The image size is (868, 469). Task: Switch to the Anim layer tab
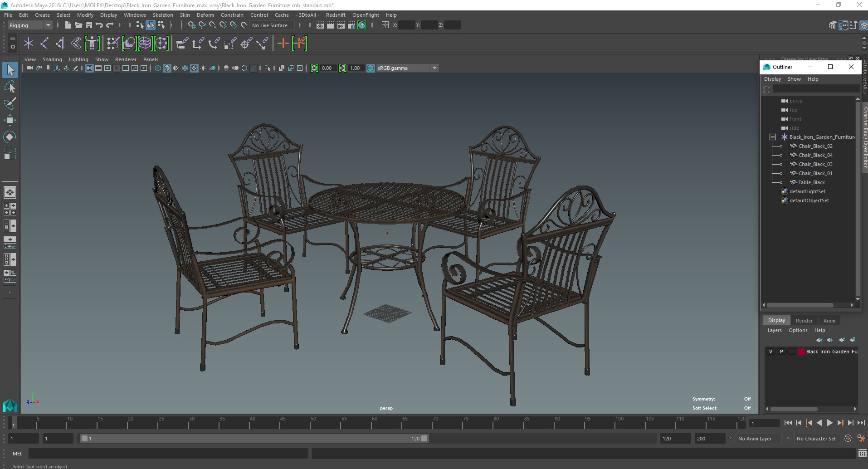click(x=829, y=320)
